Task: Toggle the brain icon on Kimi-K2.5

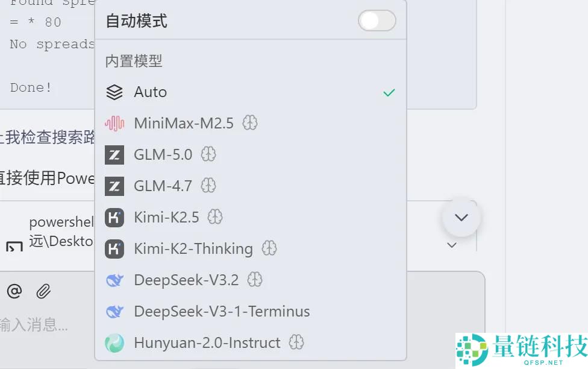Action: (x=214, y=217)
